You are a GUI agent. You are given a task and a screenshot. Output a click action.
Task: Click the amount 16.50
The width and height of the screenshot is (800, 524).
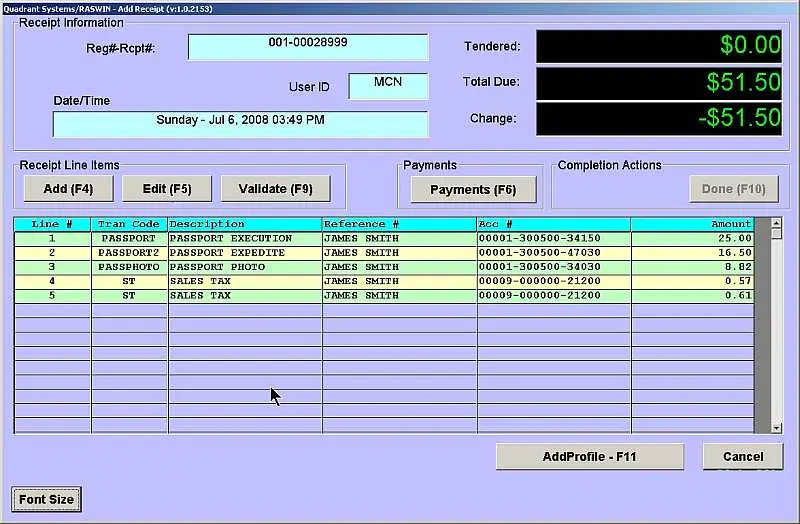point(692,253)
